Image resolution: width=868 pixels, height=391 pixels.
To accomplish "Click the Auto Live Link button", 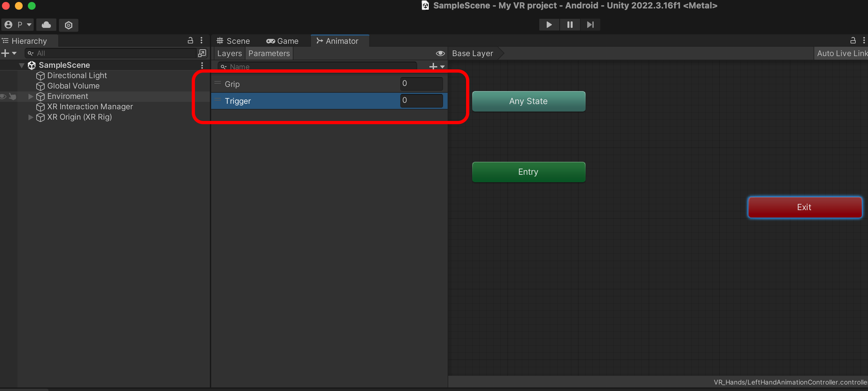I will [841, 53].
